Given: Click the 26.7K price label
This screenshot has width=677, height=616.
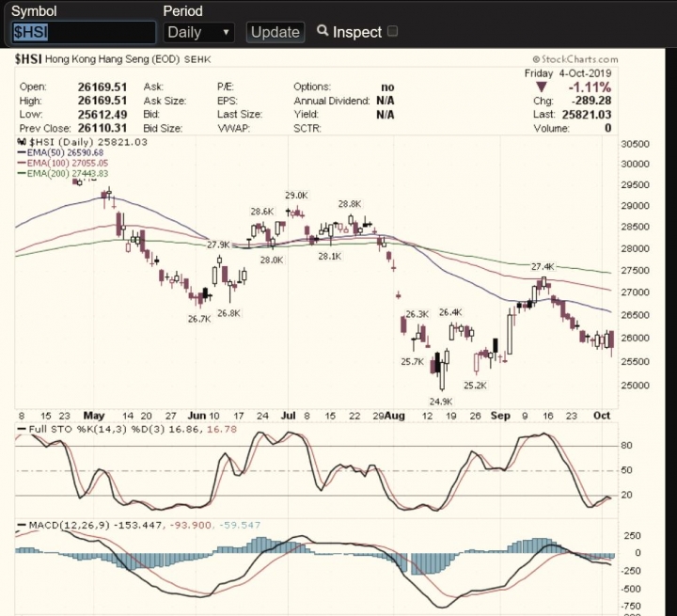Looking at the screenshot, I should tap(199, 319).
